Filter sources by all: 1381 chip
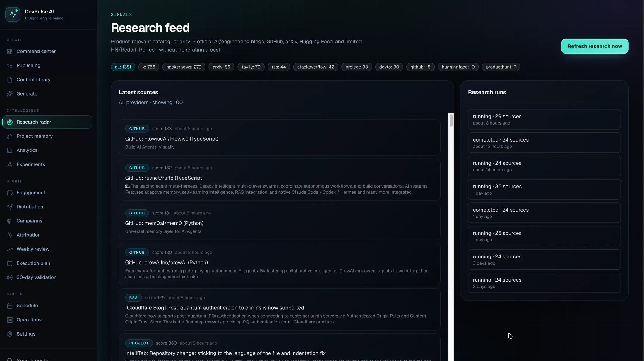The image size is (644, 361). point(123,67)
